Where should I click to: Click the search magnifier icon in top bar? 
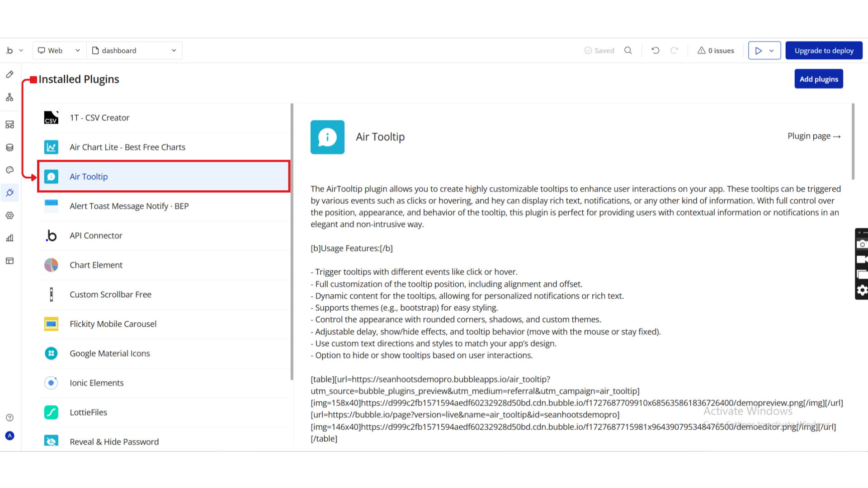tap(628, 51)
